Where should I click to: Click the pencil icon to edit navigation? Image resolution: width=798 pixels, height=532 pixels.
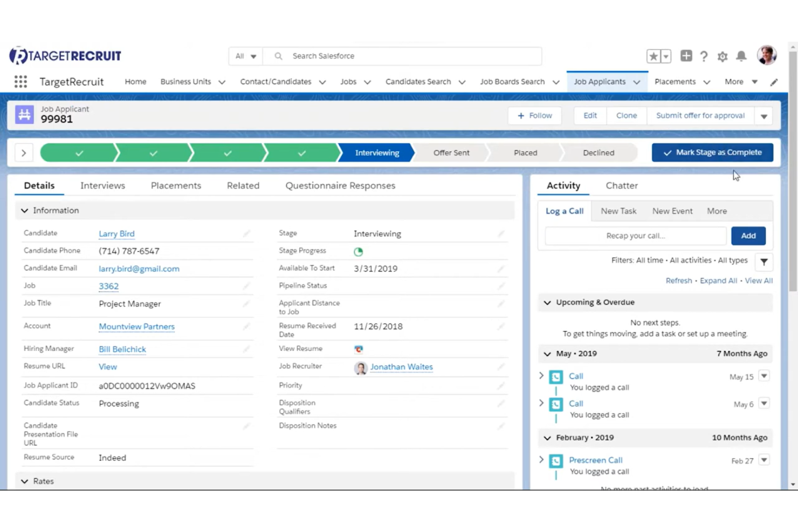(774, 82)
